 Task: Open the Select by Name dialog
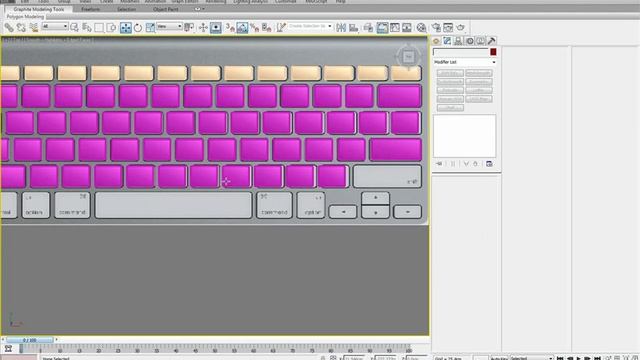87,28
